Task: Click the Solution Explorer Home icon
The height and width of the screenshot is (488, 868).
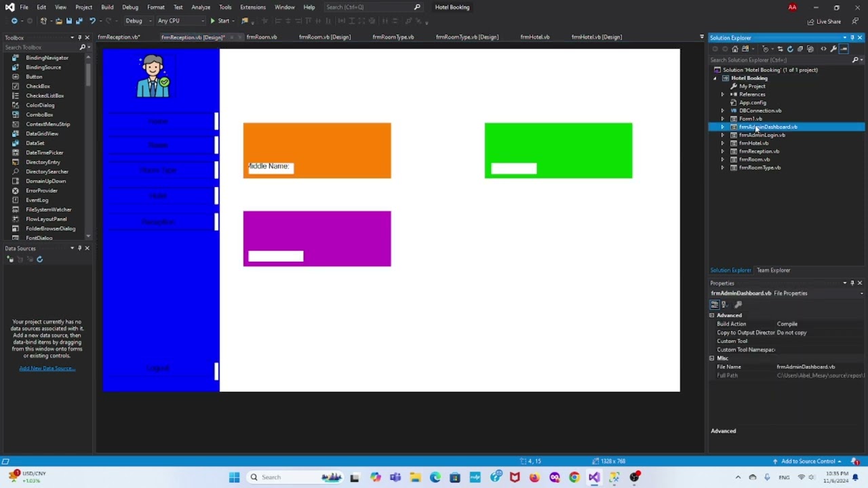Action: pyautogui.click(x=736, y=49)
